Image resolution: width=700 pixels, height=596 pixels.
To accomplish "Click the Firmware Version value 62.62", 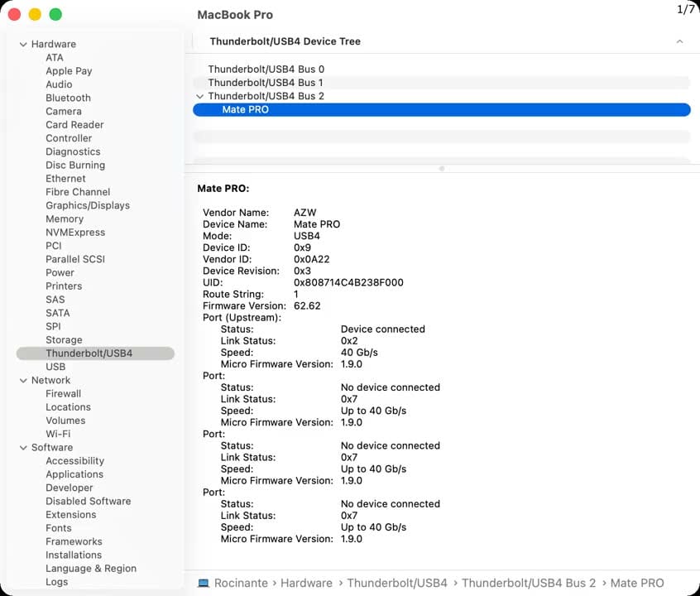I will point(307,306).
